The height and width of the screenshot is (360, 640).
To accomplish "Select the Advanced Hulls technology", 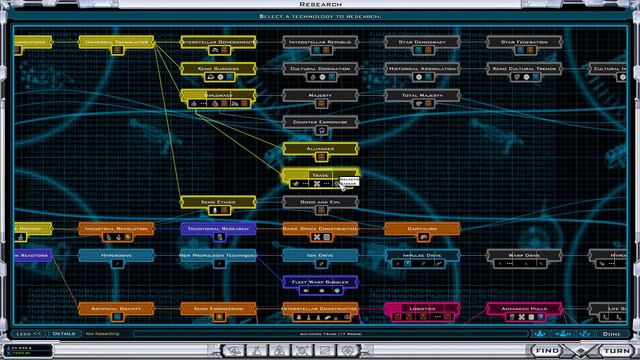I will pyautogui.click(x=524, y=309).
